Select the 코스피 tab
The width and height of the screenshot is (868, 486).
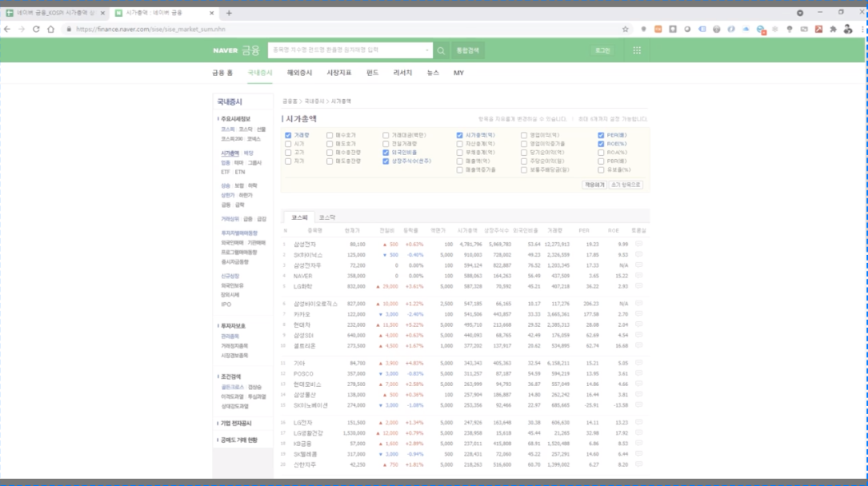pos(299,217)
